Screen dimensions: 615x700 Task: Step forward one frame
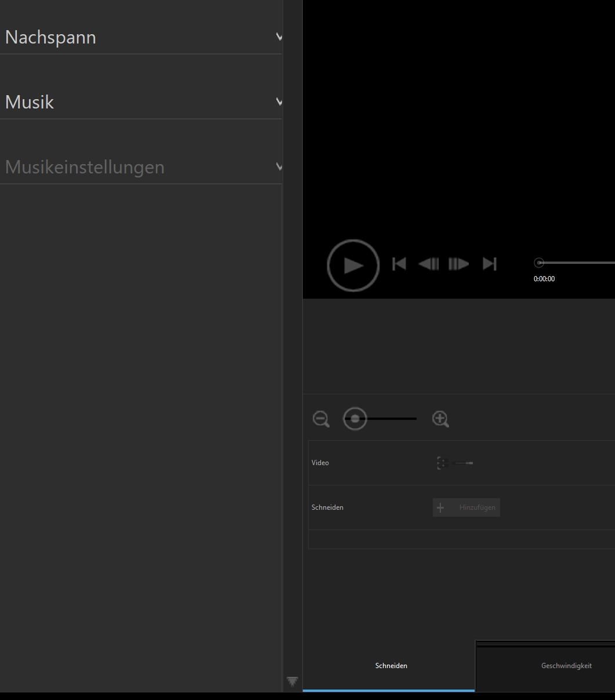[x=458, y=264]
